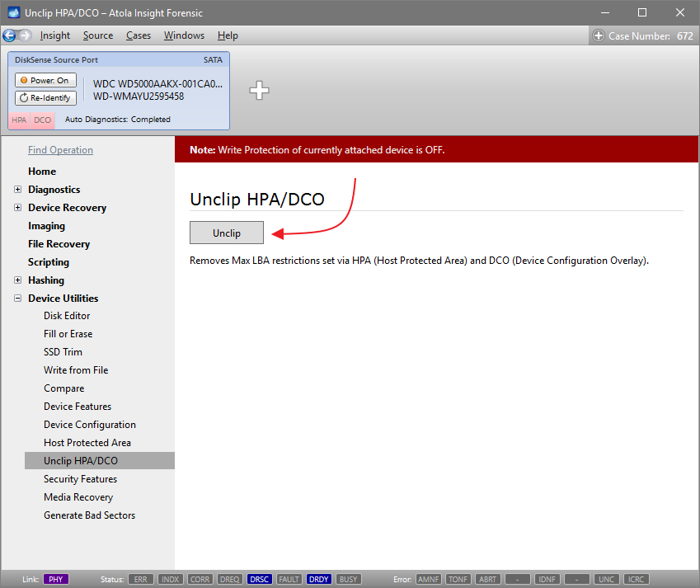Click the back navigation arrow icon
The image size is (700, 588).
tap(9, 35)
